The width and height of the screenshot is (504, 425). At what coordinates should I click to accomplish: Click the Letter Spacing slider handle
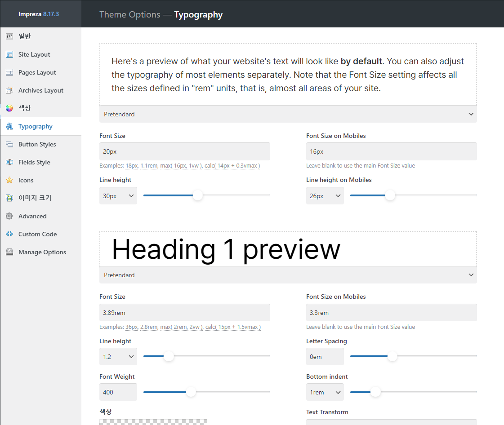coord(392,356)
